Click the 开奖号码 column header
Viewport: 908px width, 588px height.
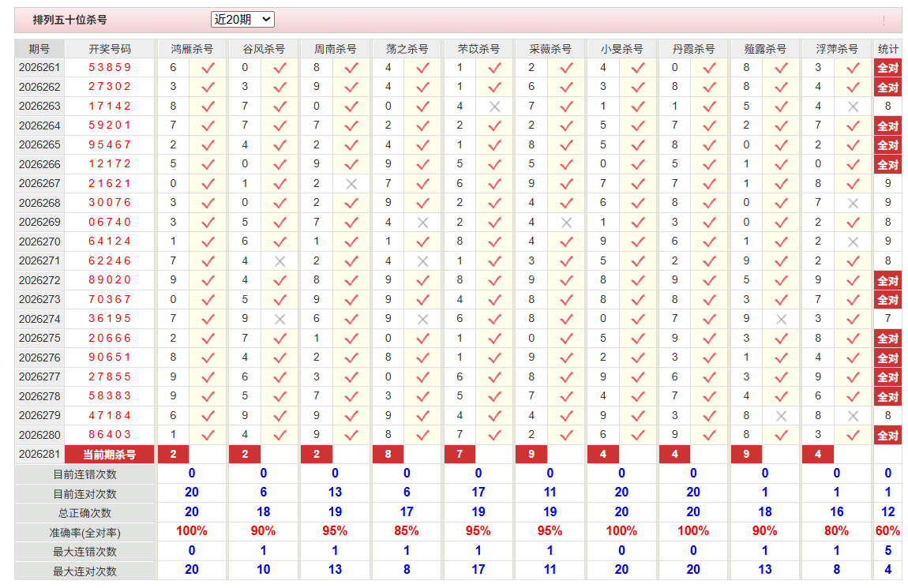[110, 49]
